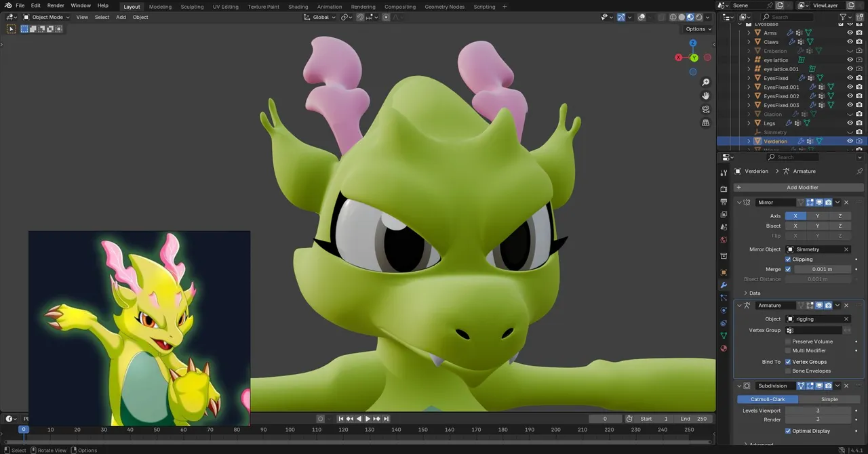Image resolution: width=868 pixels, height=454 pixels.
Task: Open the outliner filter dropdown
Action: pos(846,17)
